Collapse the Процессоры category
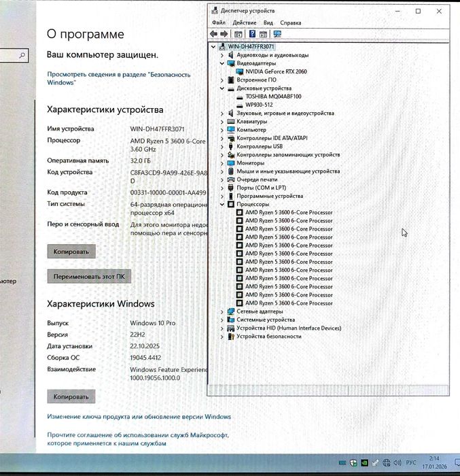The height and width of the screenshot is (476, 460). tap(222, 204)
